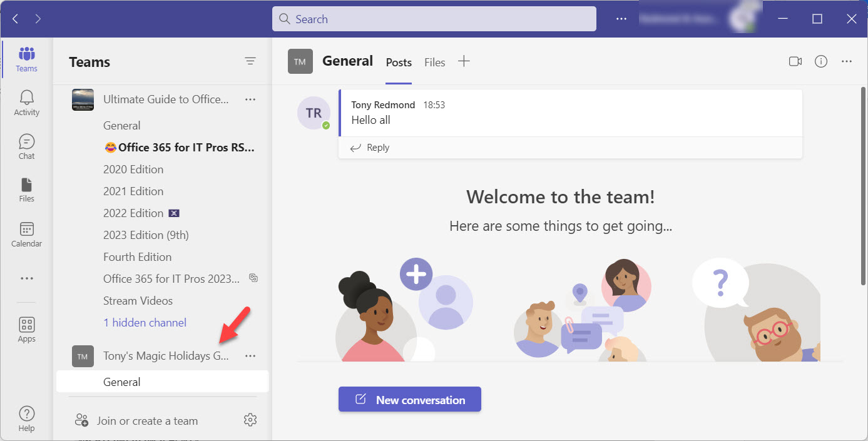Viewport: 868px width, 441px height.
Task: Click into the Search box
Action: (434, 19)
